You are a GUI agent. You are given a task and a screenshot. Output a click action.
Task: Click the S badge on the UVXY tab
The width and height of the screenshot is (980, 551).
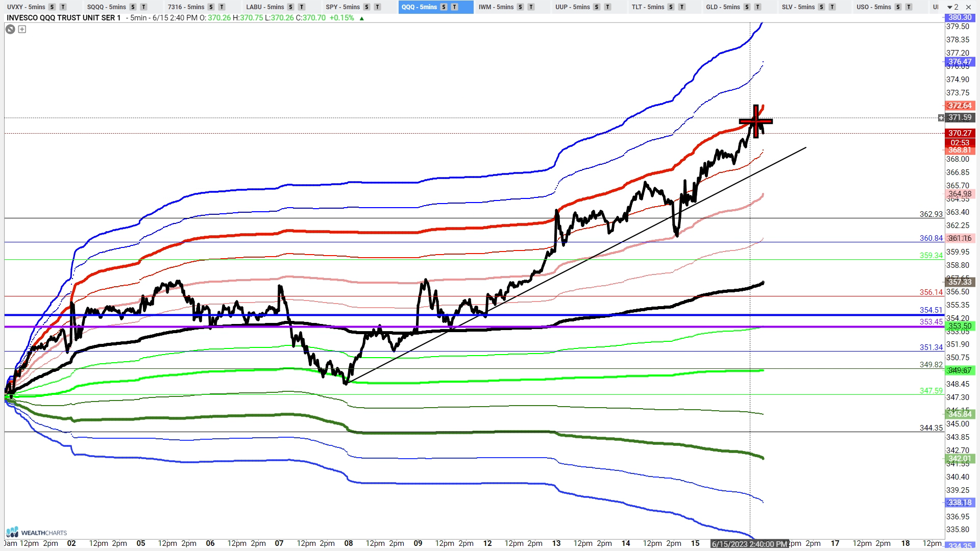pos(52,7)
